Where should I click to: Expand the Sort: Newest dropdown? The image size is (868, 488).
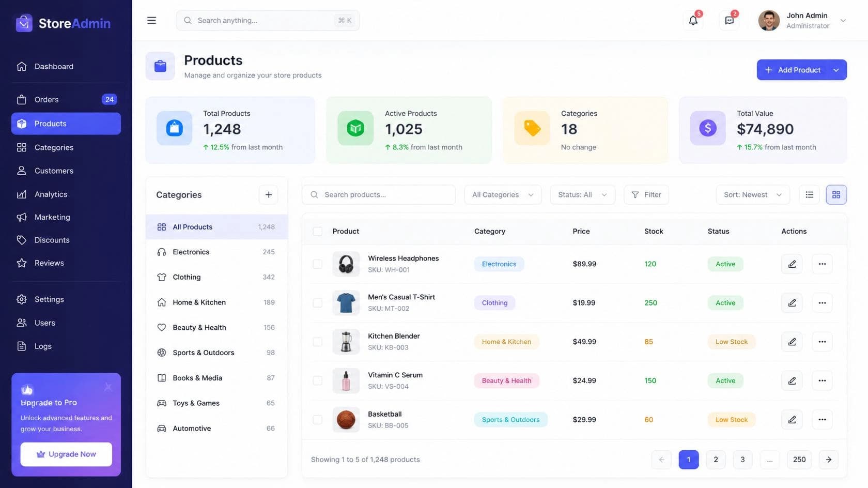[x=753, y=195]
